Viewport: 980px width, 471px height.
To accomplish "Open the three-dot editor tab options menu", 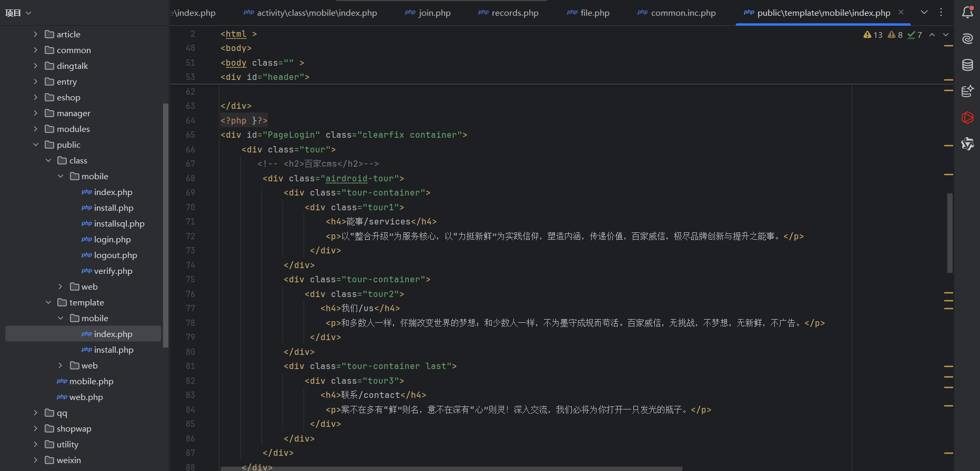I will tap(941, 12).
